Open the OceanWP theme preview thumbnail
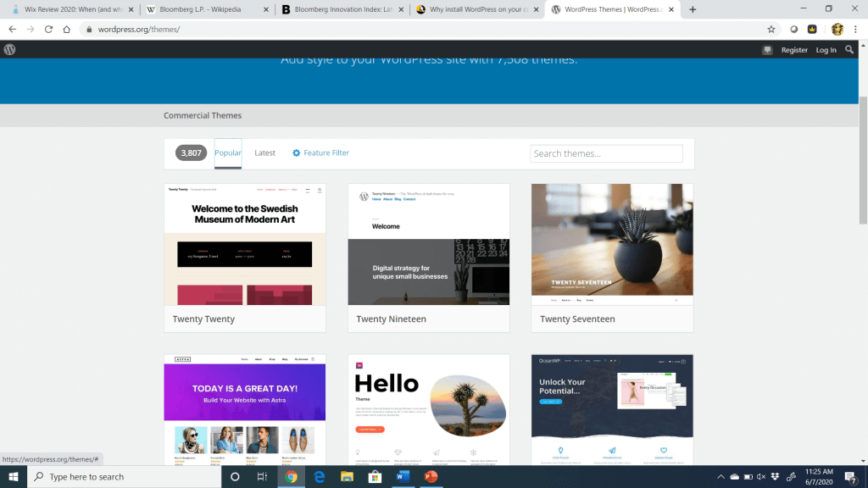 click(x=612, y=410)
